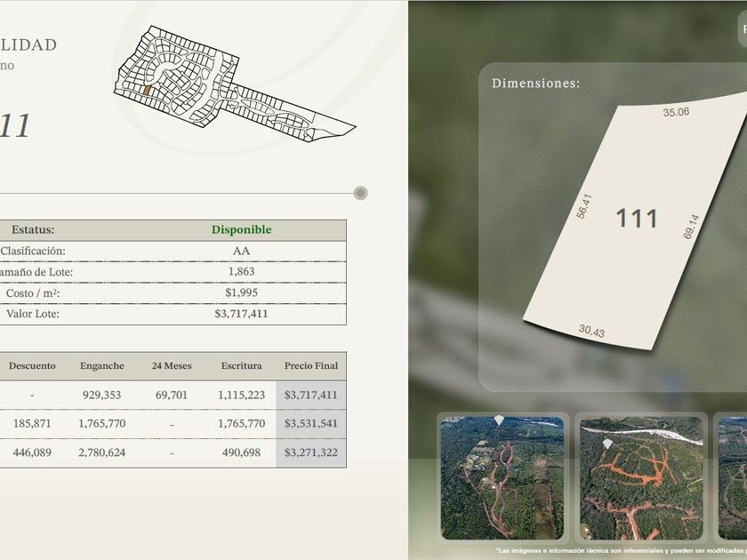The width and height of the screenshot is (747, 560).
Task: Open the second aerial photo with orange roads
Action: (641, 477)
